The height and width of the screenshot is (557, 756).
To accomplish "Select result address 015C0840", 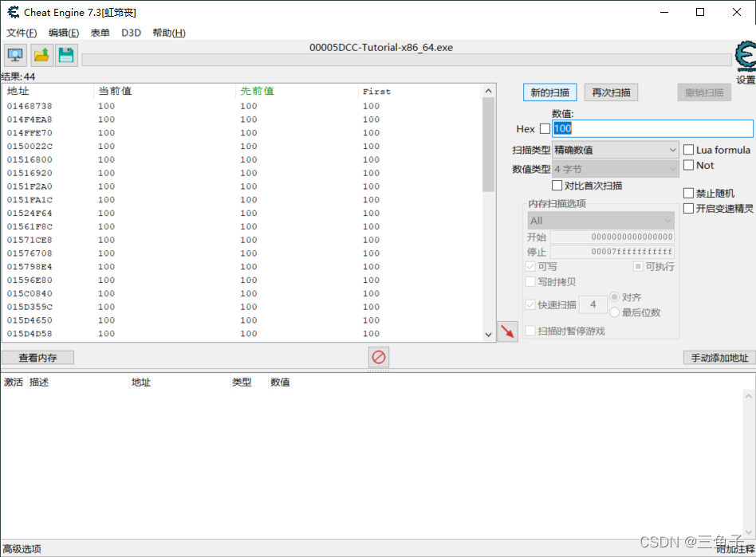I will pos(30,293).
